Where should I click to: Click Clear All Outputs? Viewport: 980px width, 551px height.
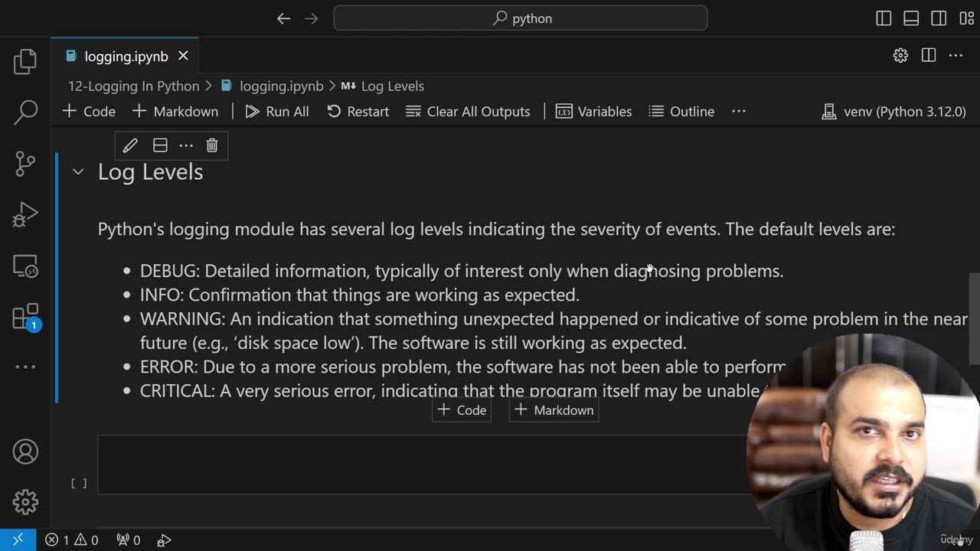(468, 111)
